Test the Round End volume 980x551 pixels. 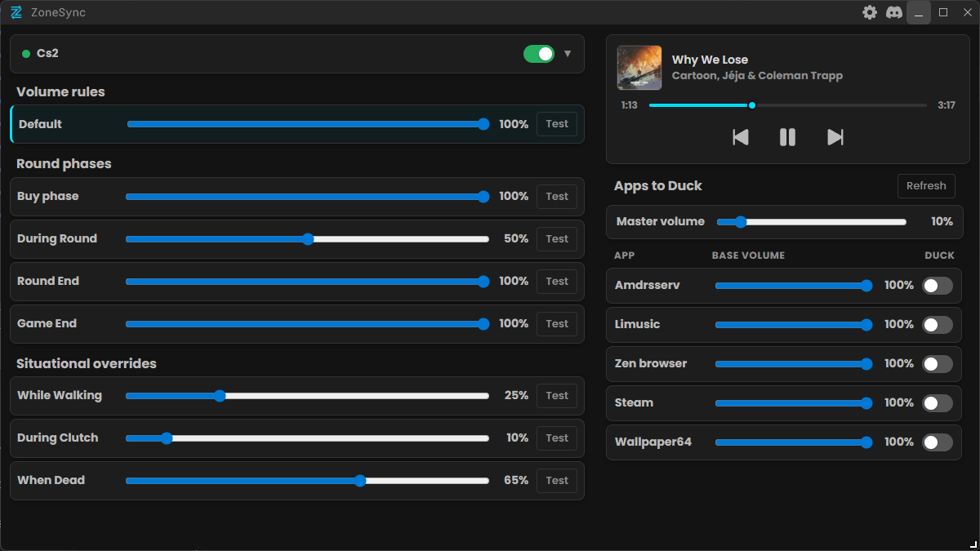pyautogui.click(x=557, y=281)
